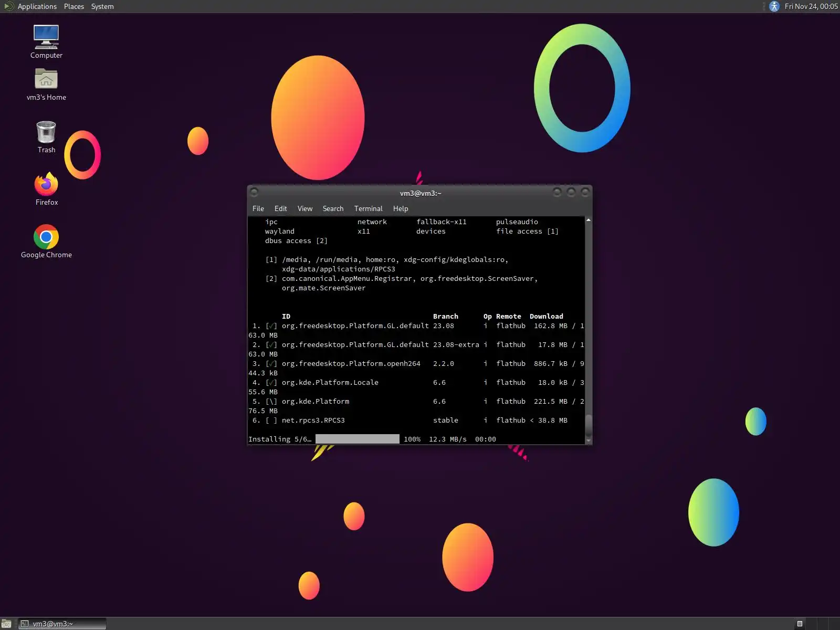This screenshot has width=840, height=630.
Task: Click the text "org.kde.Platform.Locale"
Action: click(330, 382)
